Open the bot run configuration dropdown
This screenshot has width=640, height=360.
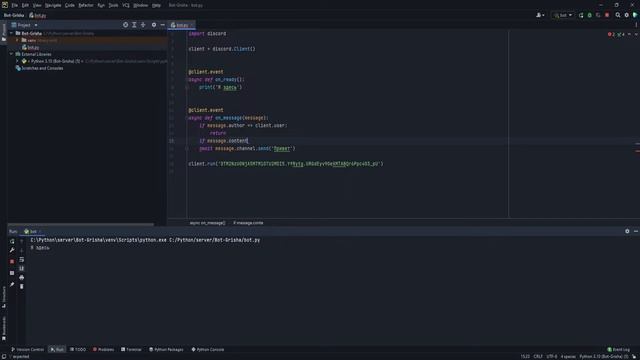562,15
